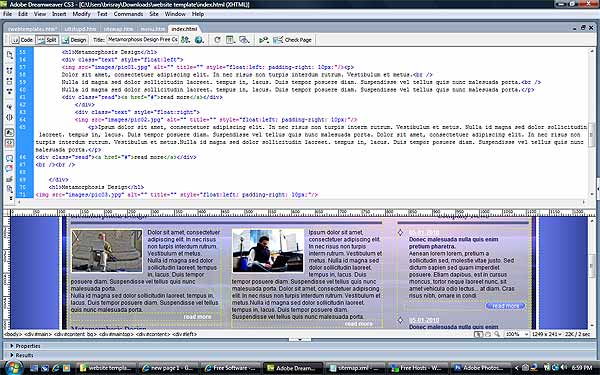Viewport: 600px width, 375px height.
Task: Click Open Documents icon in coding toolbar
Action: click(10, 55)
